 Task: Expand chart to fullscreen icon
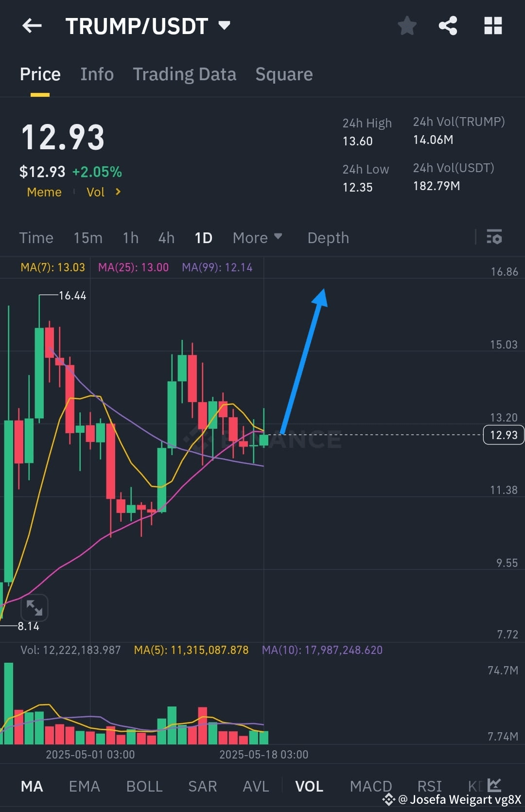point(35,608)
